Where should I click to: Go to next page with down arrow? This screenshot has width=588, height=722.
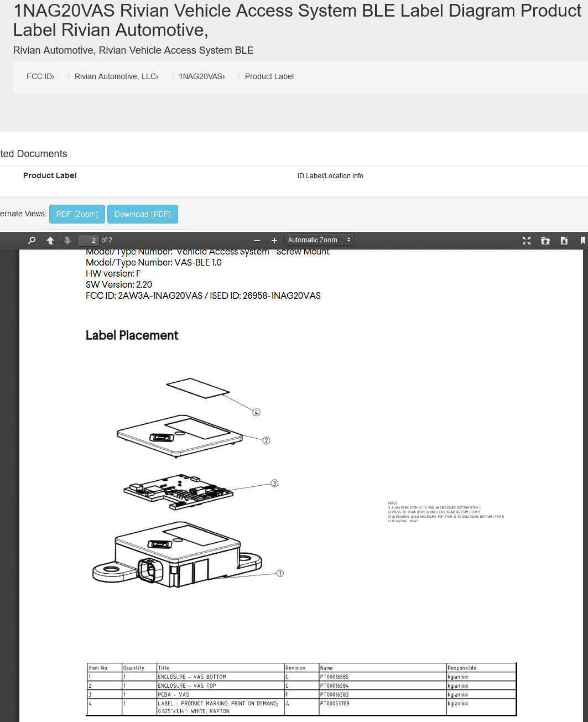pyautogui.click(x=67, y=240)
